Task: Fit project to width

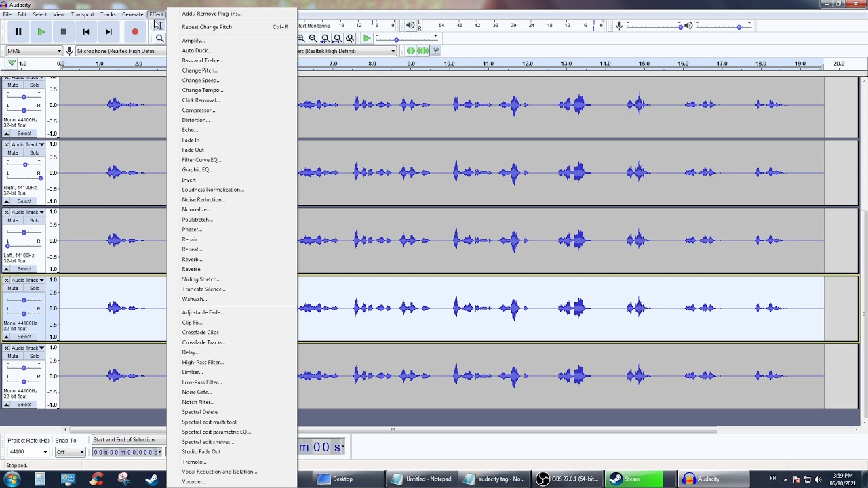Action: (x=337, y=39)
